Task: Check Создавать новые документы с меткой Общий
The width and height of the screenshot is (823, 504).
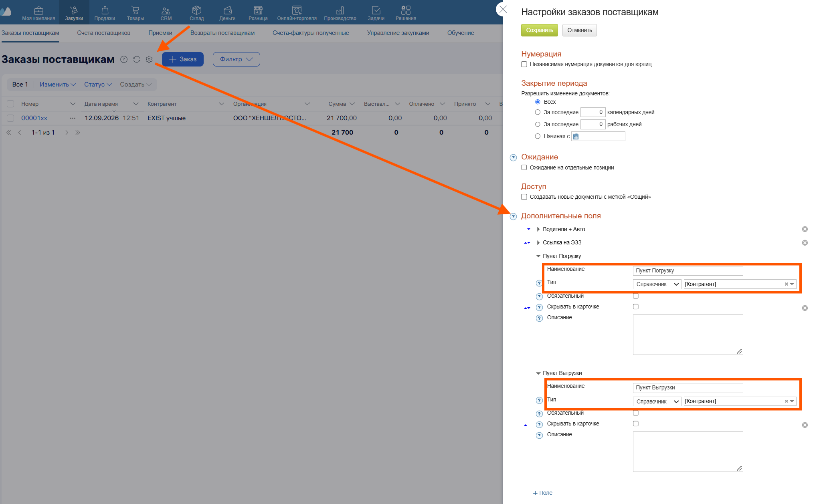Action: [x=524, y=197]
